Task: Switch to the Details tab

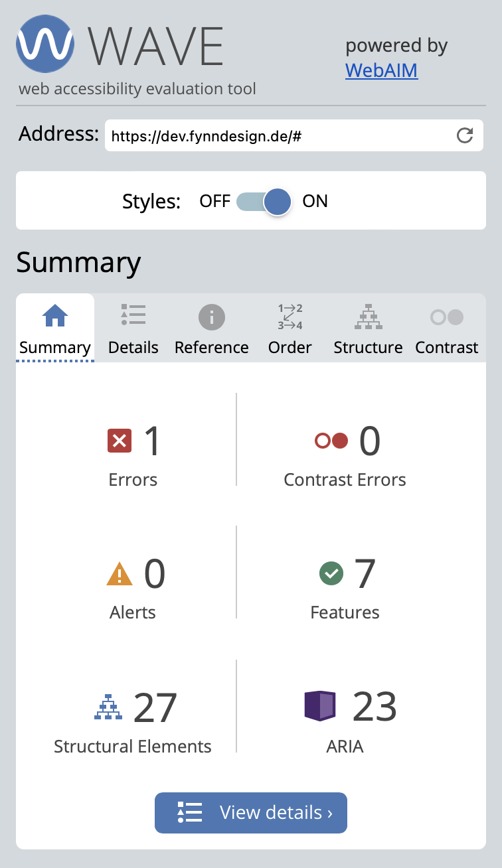Action: point(133,328)
